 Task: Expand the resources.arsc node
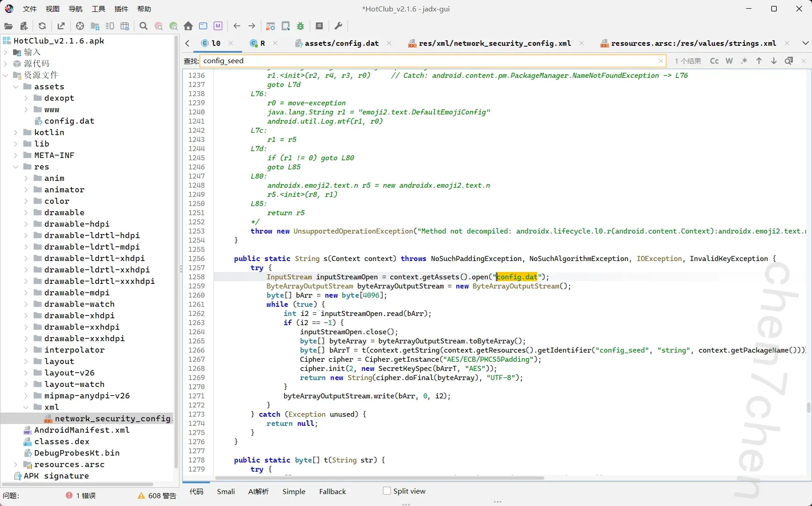point(16,464)
